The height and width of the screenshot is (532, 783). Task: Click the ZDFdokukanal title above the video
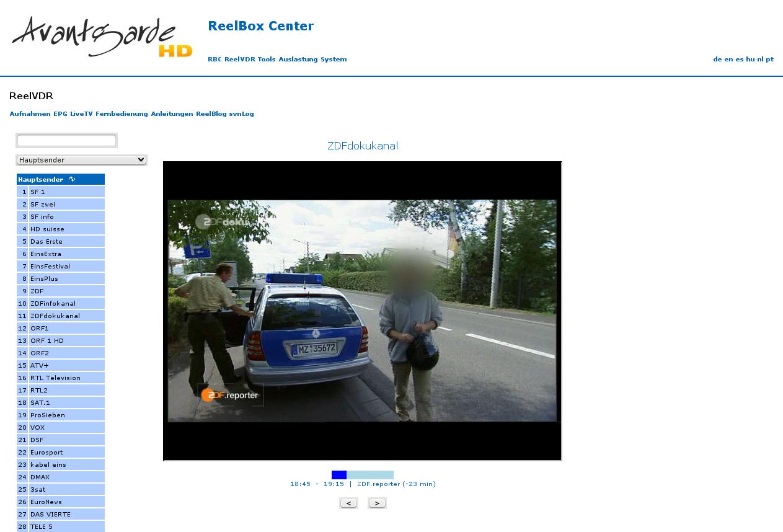[x=363, y=146]
